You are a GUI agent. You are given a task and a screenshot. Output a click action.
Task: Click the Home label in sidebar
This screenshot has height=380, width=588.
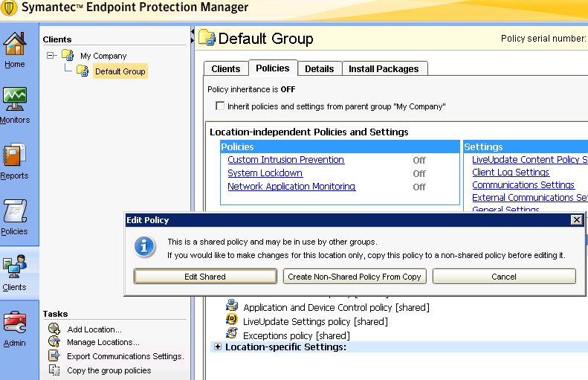pyautogui.click(x=15, y=64)
